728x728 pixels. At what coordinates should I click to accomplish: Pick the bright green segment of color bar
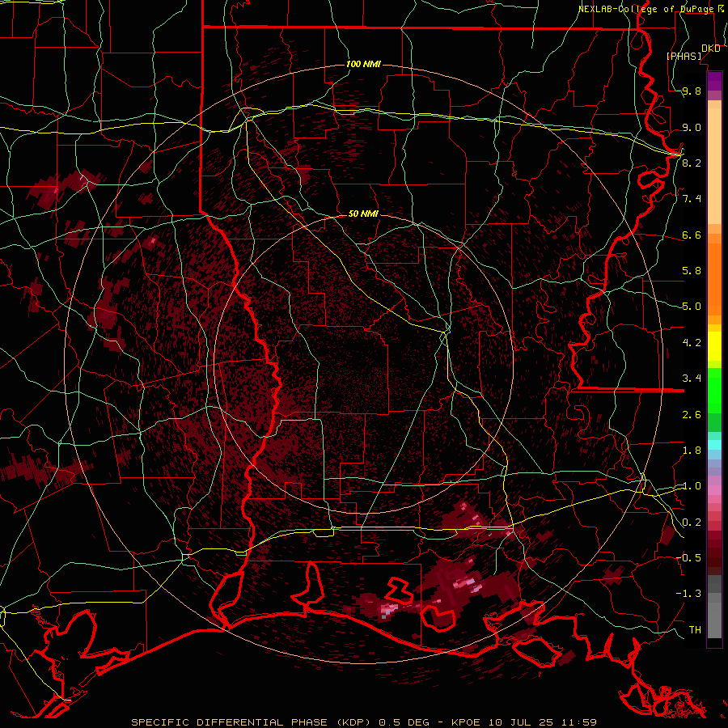(714, 390)
